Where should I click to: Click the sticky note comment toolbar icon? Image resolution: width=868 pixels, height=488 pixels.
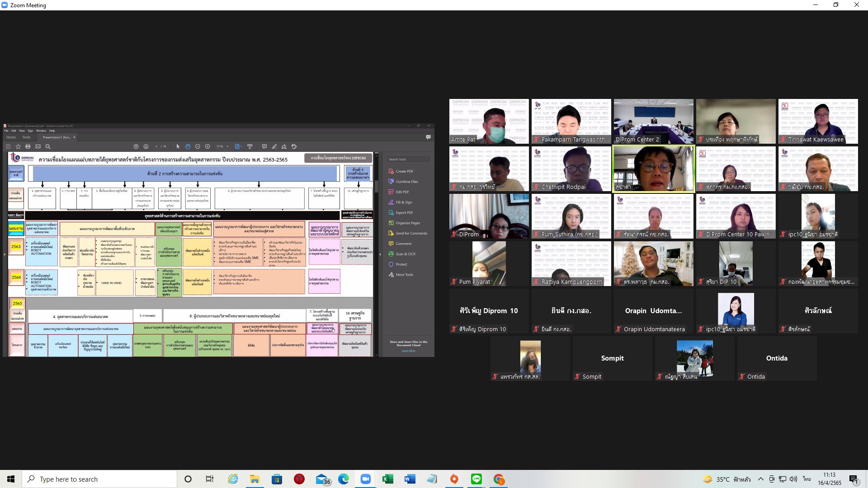264,146
